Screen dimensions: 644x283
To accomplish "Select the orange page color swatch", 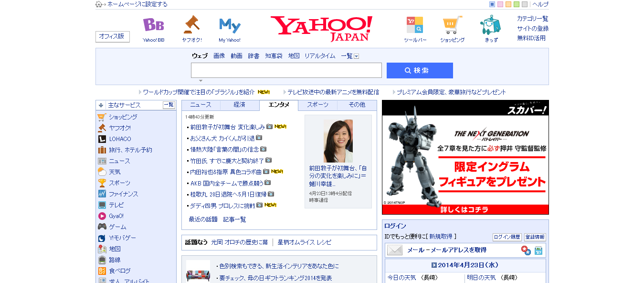I will (508, 4).
